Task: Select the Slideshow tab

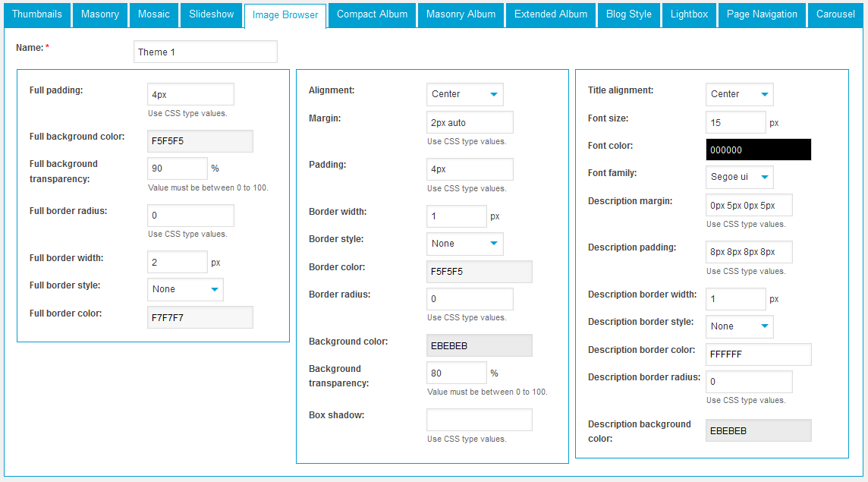Action: coord(211,14)
